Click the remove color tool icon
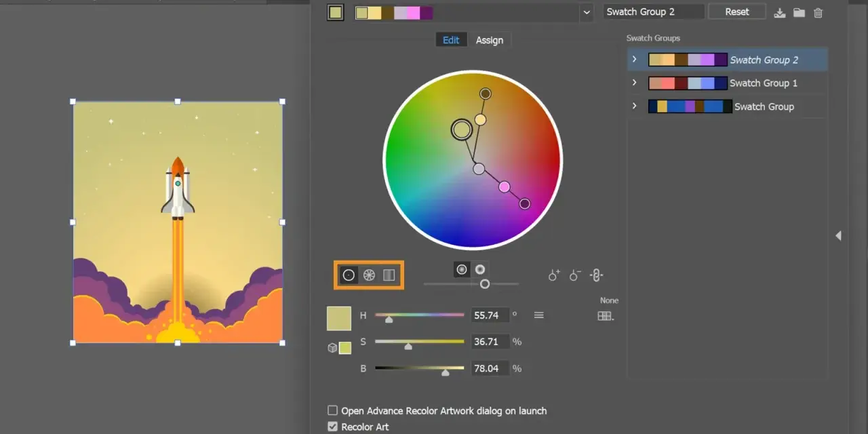 tap(576, 275)
